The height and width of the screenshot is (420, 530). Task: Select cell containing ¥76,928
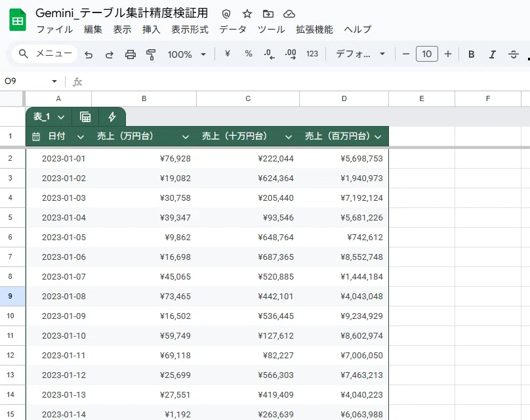click(x=144, y=159)
